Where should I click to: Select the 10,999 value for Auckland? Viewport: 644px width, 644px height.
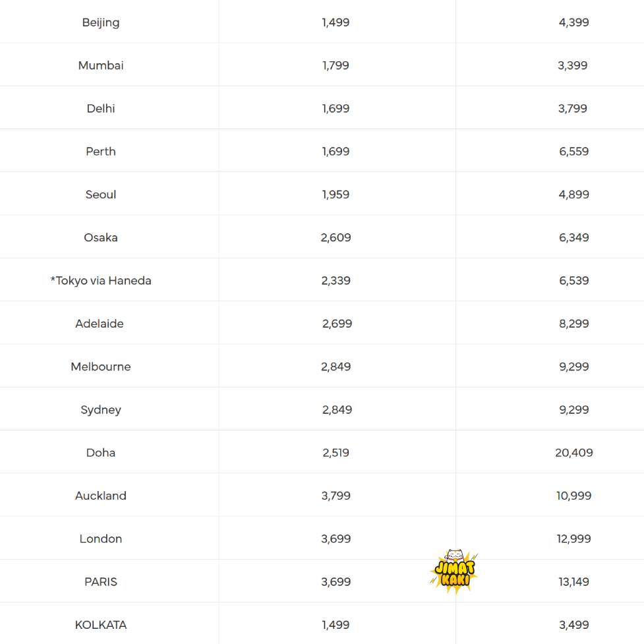point(574,496)
